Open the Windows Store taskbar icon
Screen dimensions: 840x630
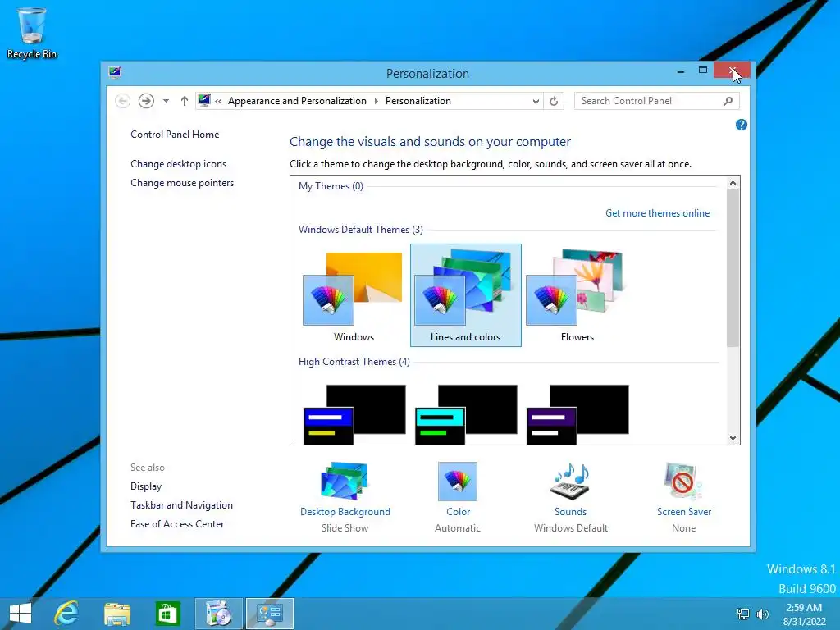point(167,614)
